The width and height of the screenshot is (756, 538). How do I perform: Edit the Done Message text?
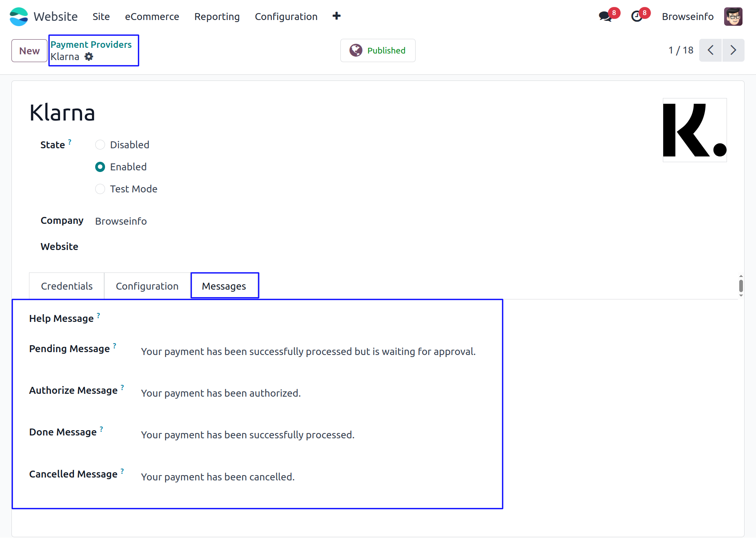tap(248, 435)
